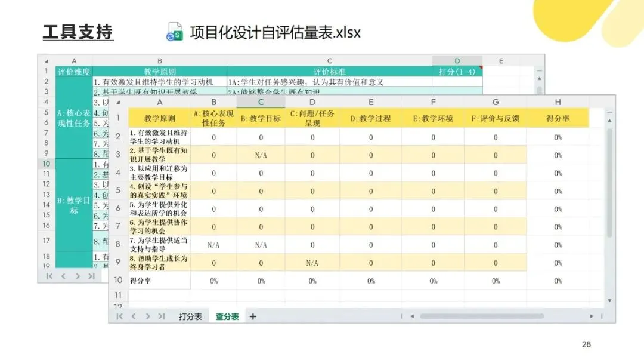The image size is (644, 363).
Task: Click the yellow 得分率 header cell
Action: [x=558, y=118]
